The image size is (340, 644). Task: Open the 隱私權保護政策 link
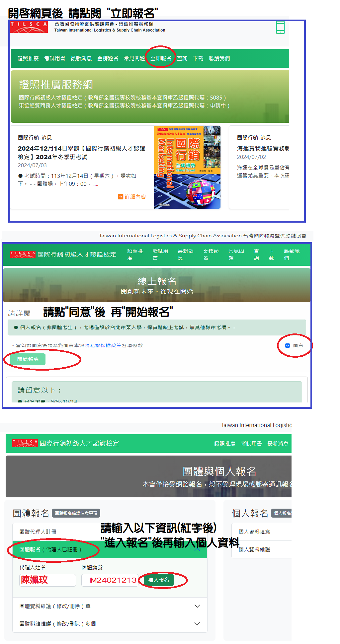(x=103, y=345)
